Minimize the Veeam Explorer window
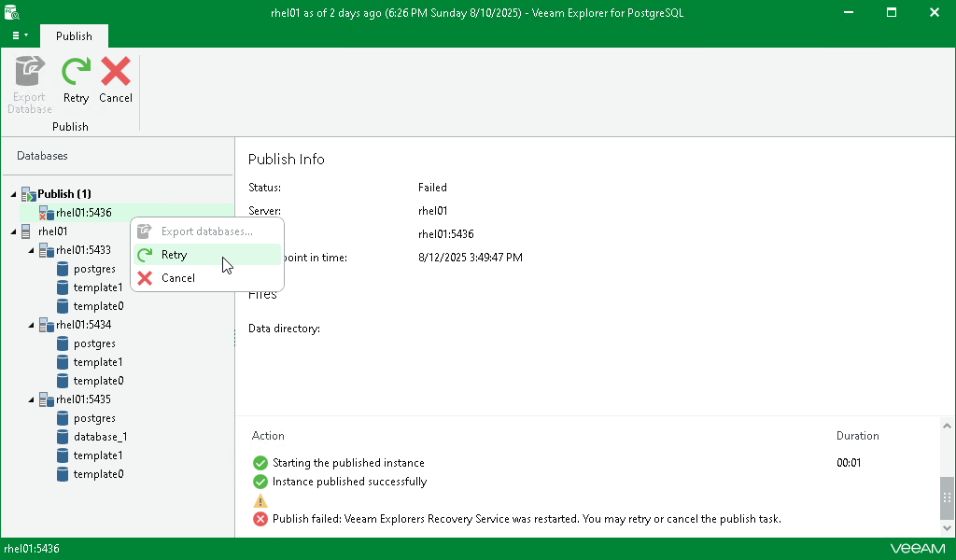956x560 pixels. 848,12
